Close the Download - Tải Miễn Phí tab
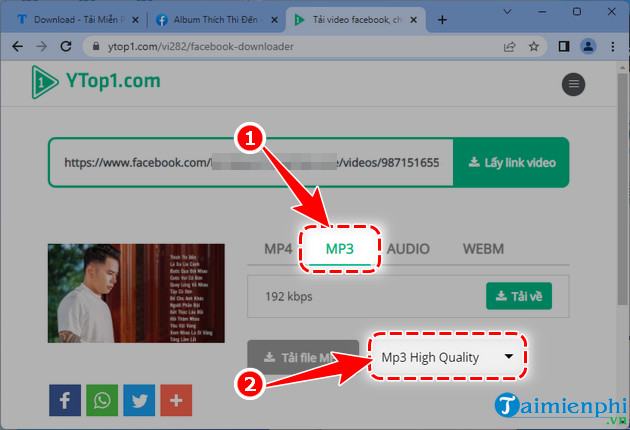630x430 pixels. 135,20
